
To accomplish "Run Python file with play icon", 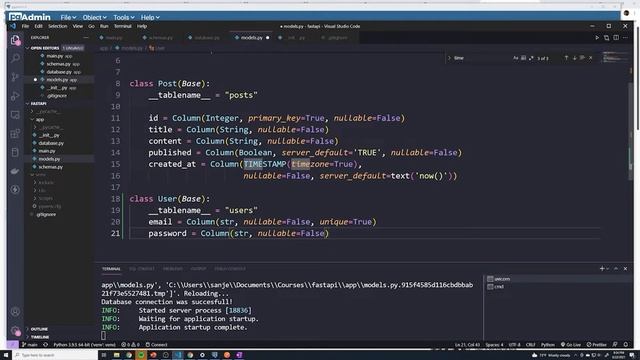I will (597, 38).
